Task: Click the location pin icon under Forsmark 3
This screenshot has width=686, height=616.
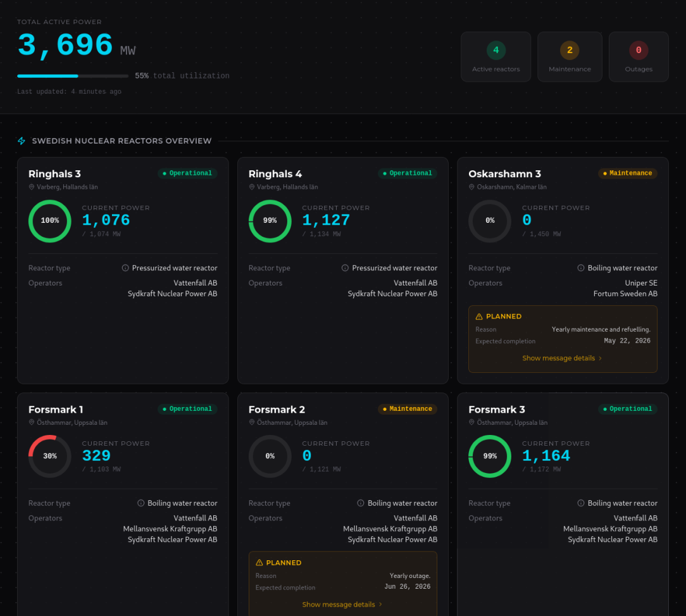Action: tap(471, 422)
